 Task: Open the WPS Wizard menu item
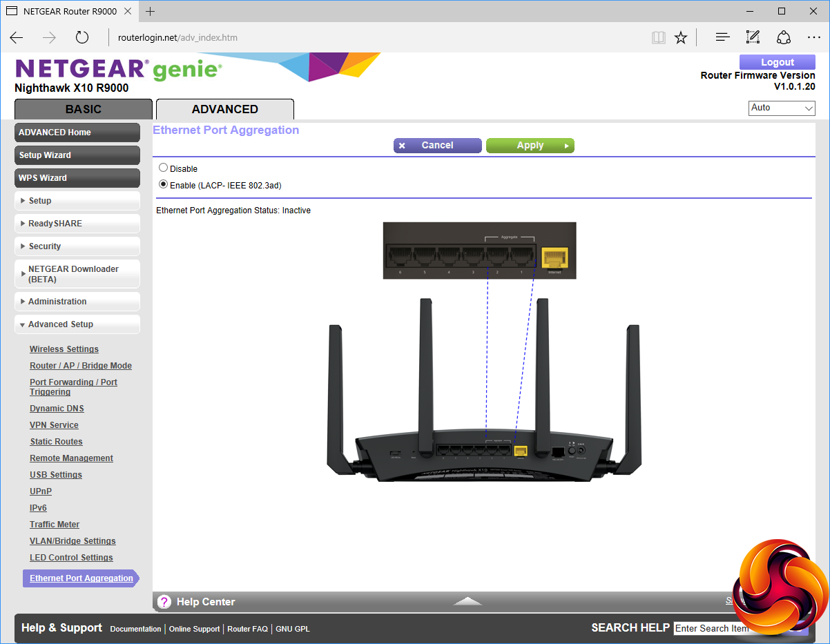(x=77, y=178)
